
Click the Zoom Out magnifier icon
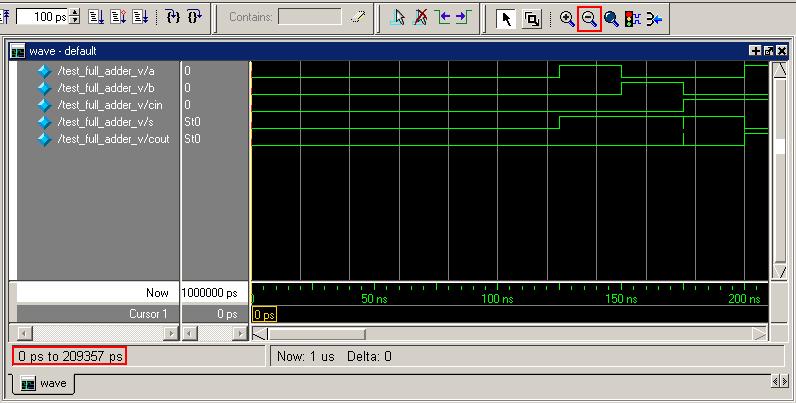[x=589, y=19]
